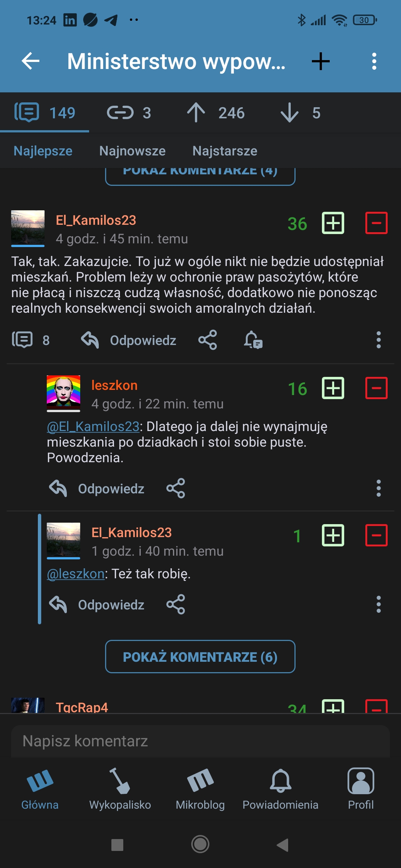Viewport: 401px width, 868px height.
Task: Expand POKAŻ KOMENTARZE (6) replies
Action: click(200, 657)
